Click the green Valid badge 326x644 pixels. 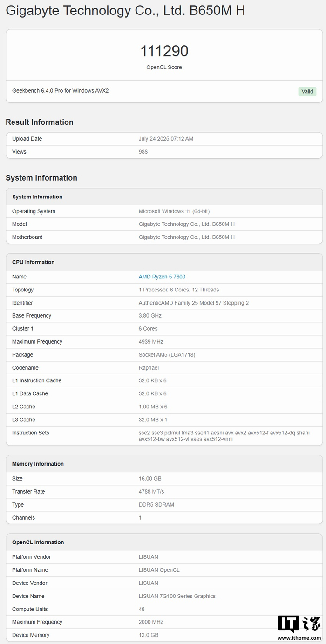click(307, 91)
